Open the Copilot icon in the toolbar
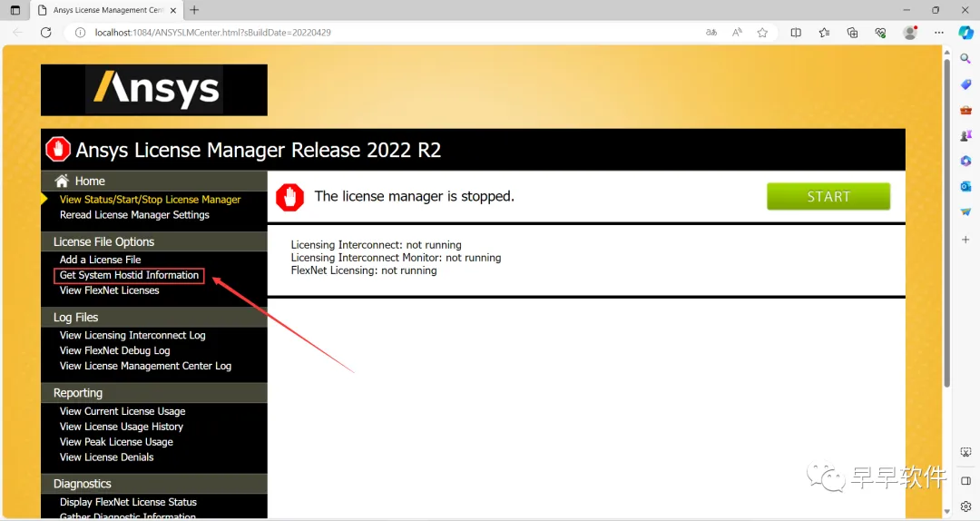Image resolution: width=980 pixels, height=521 pixels. 965,33
